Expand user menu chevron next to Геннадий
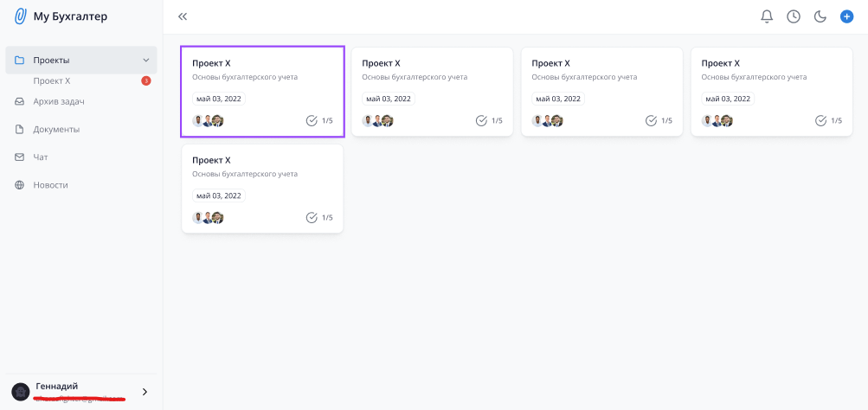868x410 pixels. click(145, 392)
